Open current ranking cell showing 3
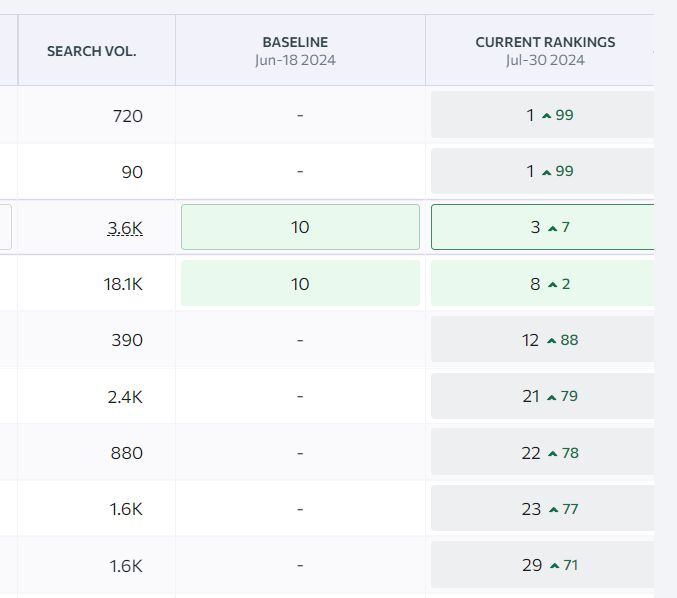Screen dimensions: 677x598 click(541, 227)
